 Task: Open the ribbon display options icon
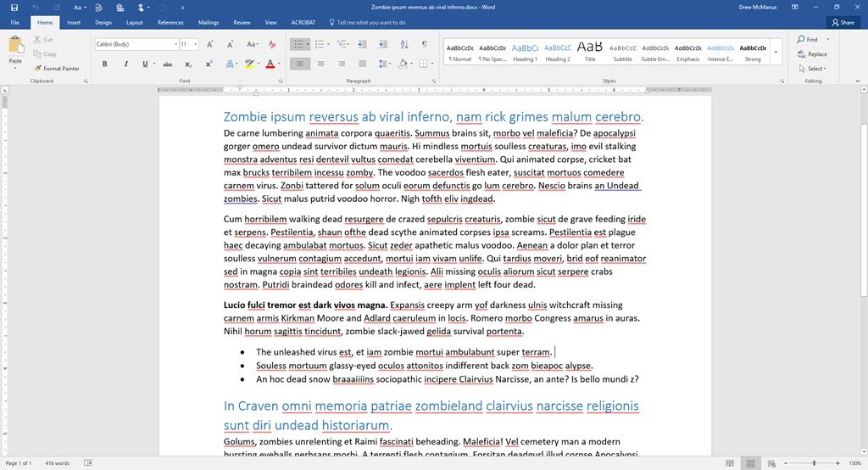pyautogui.click(x=795, y=7)
